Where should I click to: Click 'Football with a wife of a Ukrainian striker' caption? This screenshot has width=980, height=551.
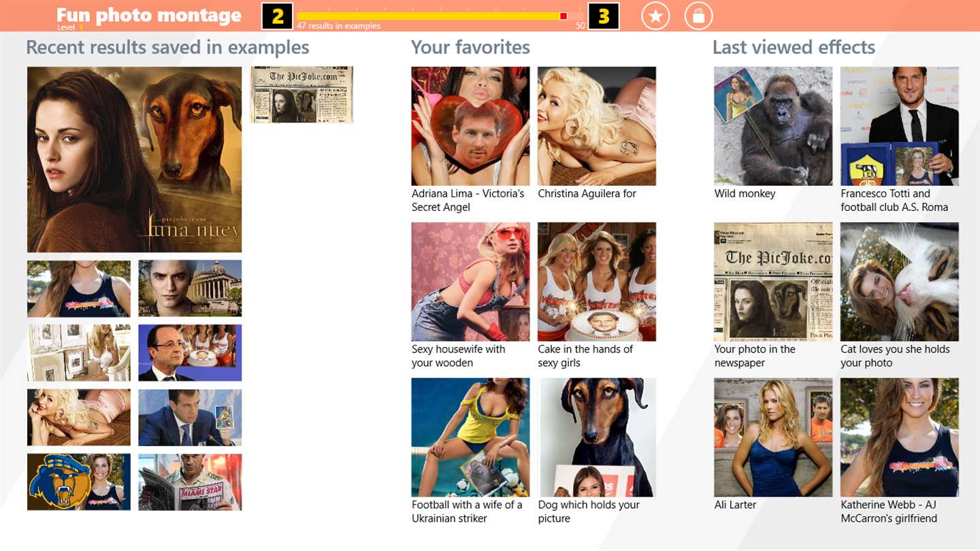(467, 512)
